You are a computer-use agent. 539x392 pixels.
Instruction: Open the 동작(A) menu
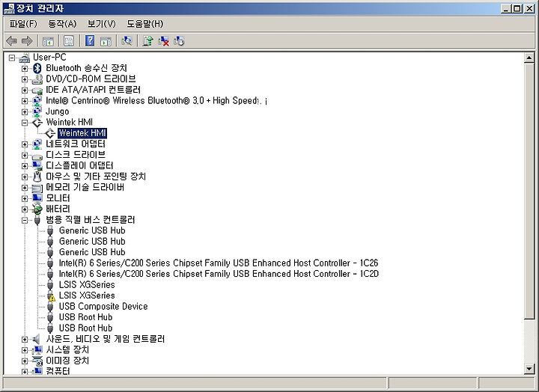pos(62,24)
